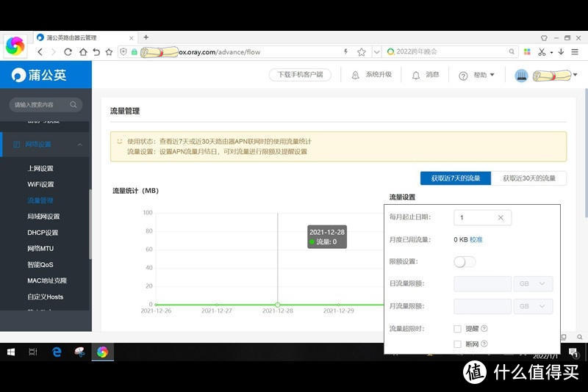Click the shield security icon in address bar
This screenshot has width=588, height=392.
pyautogui.click(x=123, y=52)
